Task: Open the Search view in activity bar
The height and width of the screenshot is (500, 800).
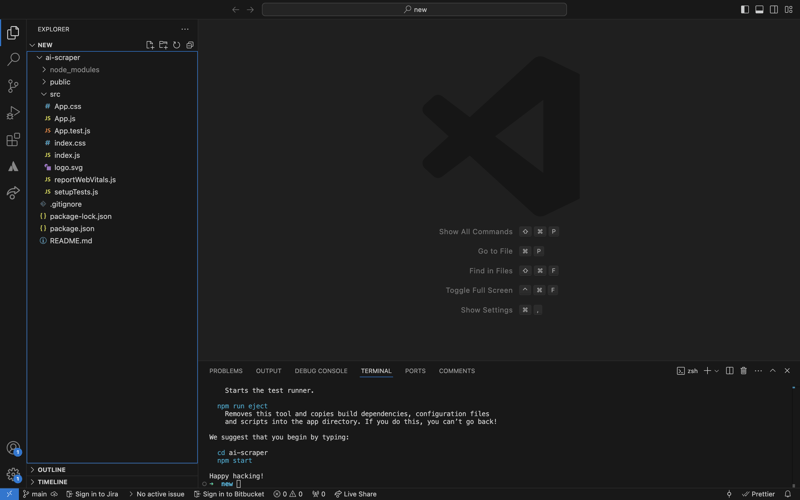Action: (13, 59)
